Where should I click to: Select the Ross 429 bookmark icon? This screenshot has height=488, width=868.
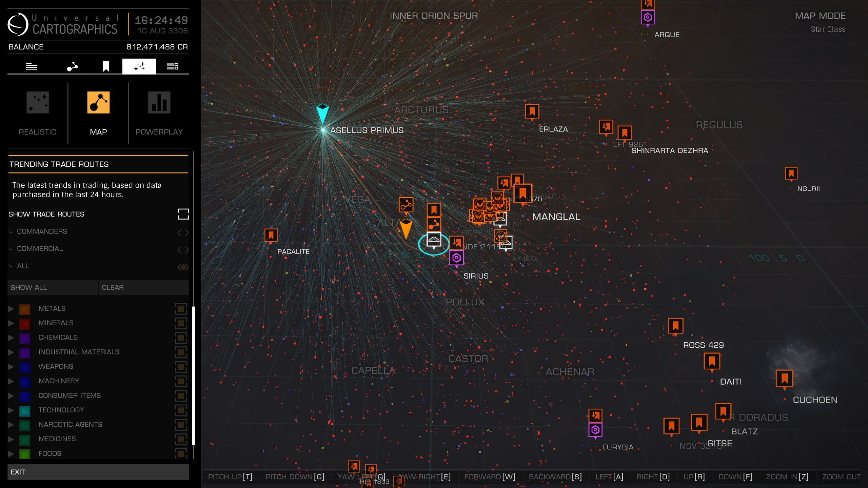[x=675, y=326]
